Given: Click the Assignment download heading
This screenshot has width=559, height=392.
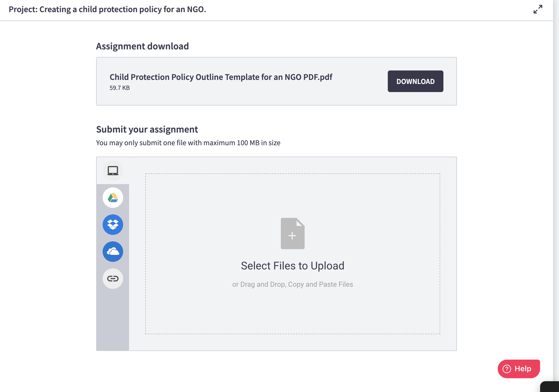Looking at the screenshot, I should pyautogui.click(x=142, y=46).
